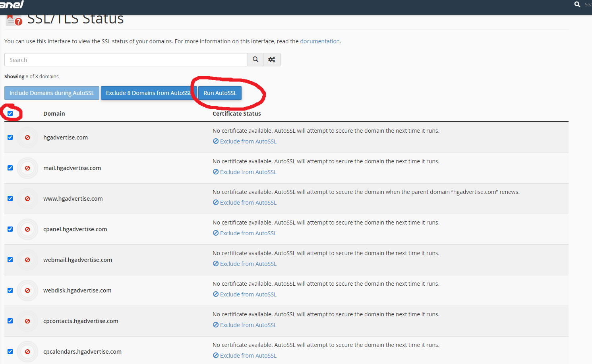Deselect the webdisk.hgadvertise.com checkbox
This screenshot has height=364, width=592.
tap(10, 290)
